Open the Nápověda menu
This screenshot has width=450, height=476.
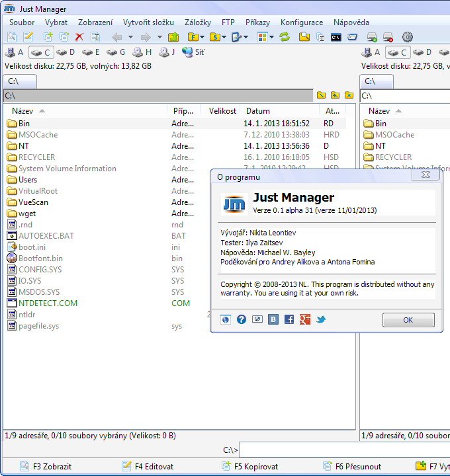351,22
